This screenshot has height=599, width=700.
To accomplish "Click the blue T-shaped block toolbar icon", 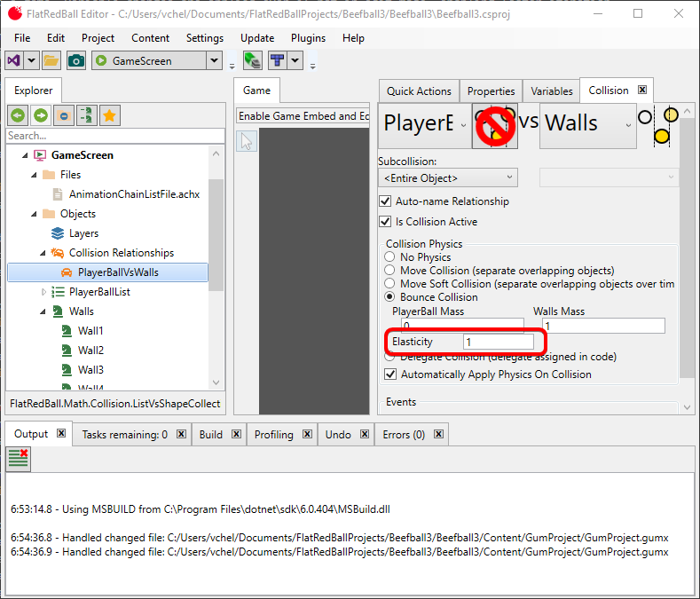I will pyautogui.click(x=278, y=60).
